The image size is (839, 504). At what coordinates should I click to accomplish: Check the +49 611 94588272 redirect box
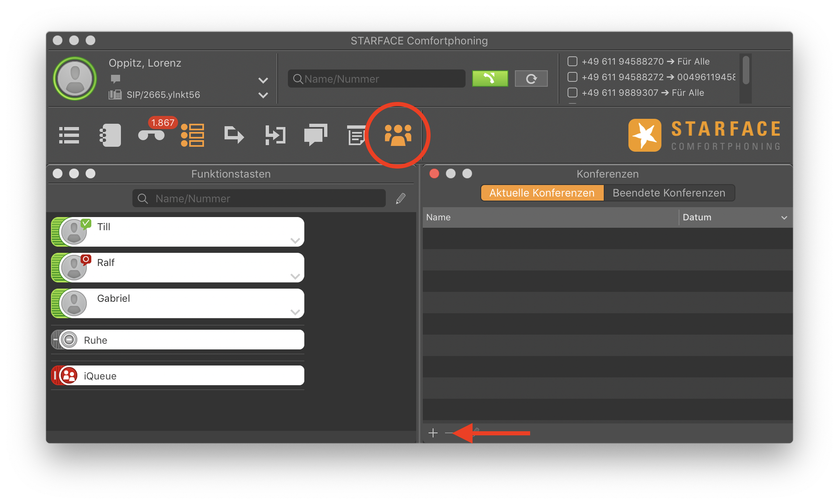click(572, 77)
